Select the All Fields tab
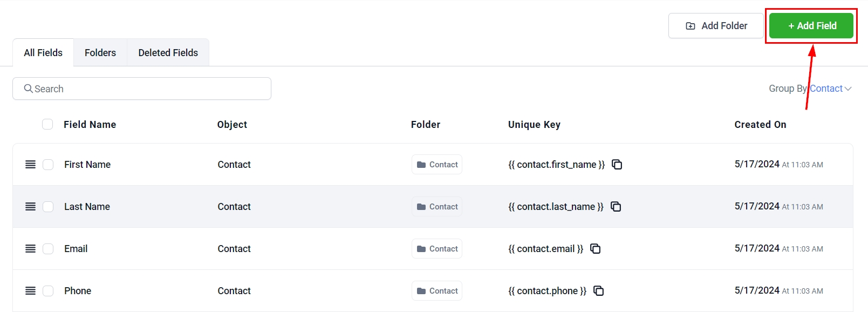This screenshot has width=868, height=312. click(x=43, y=53)
